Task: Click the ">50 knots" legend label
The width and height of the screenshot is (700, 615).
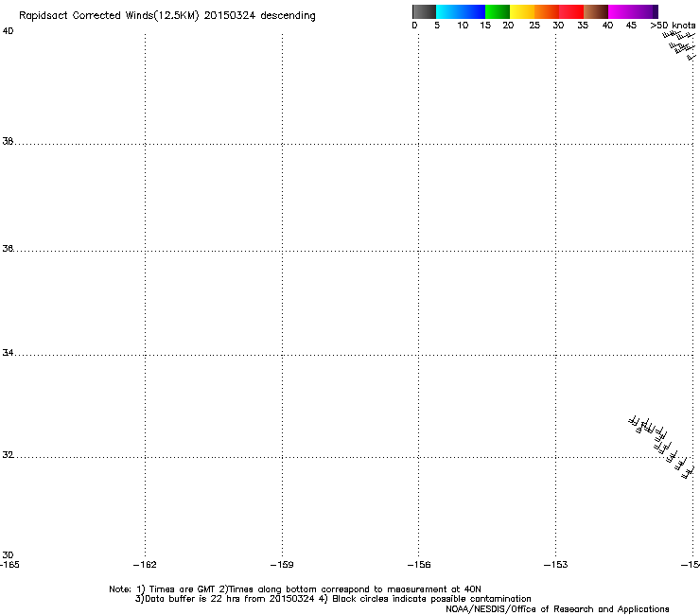Action: pos(673,26)
